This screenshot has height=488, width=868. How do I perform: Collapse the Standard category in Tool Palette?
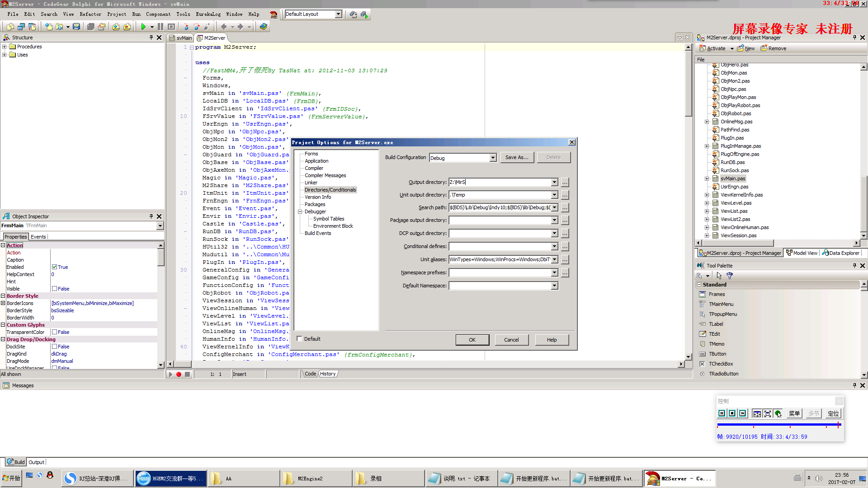coord(699,285)
